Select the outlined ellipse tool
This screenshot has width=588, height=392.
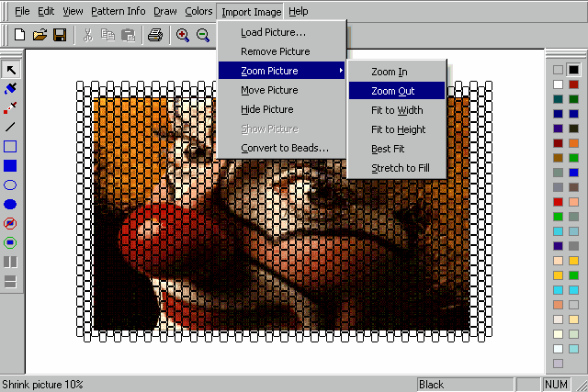(10, 185)
